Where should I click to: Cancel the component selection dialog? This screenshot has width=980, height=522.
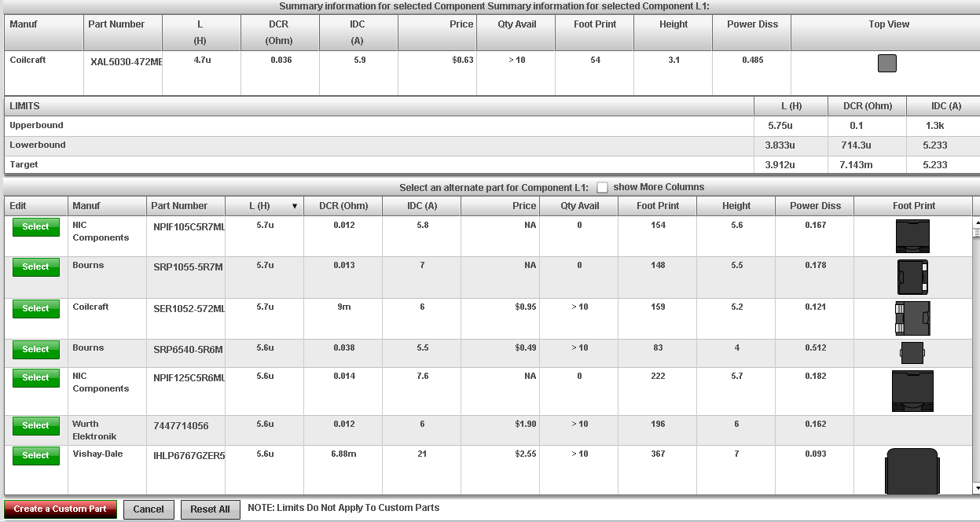coord(149,509)
